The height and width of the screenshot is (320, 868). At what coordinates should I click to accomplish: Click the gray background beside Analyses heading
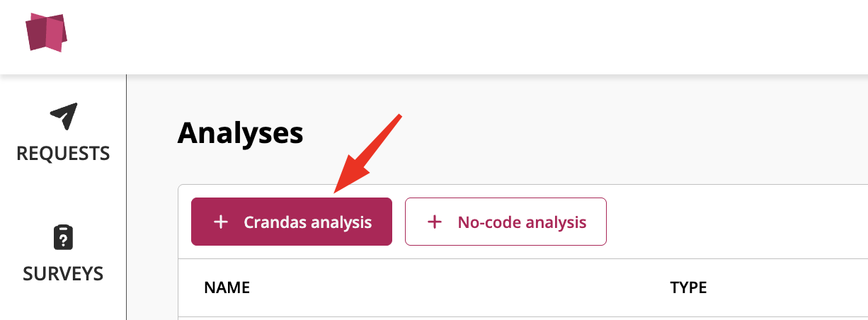click(x=566, y=132)
